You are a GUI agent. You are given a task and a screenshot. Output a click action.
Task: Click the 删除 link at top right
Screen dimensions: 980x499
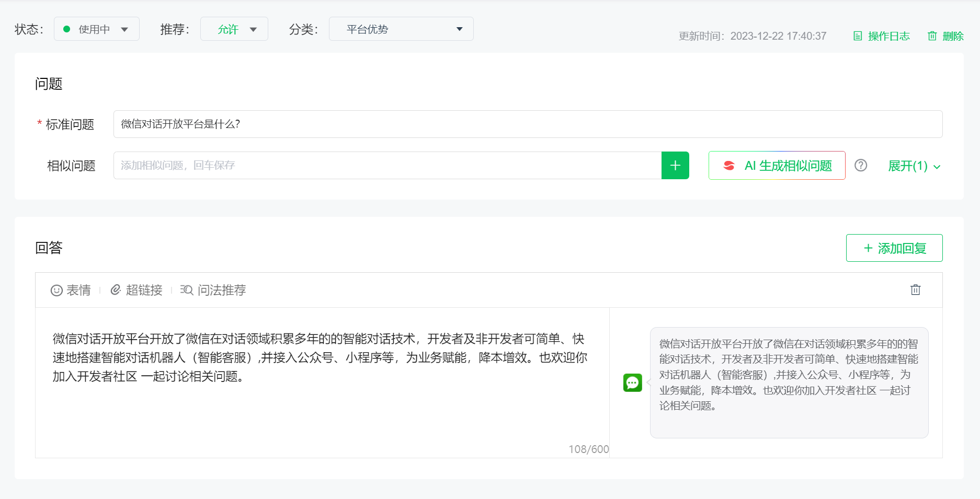(946, 36)
